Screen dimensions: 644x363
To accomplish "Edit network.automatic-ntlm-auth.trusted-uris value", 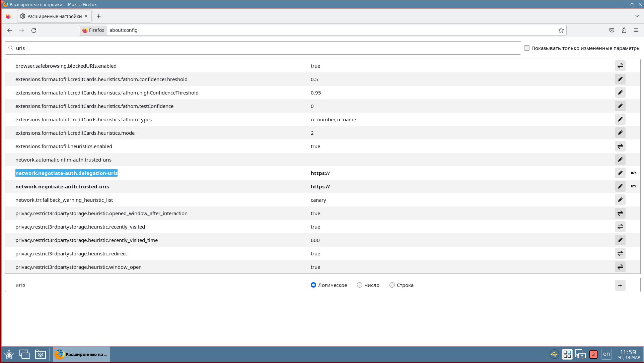I will click(620, 160).
